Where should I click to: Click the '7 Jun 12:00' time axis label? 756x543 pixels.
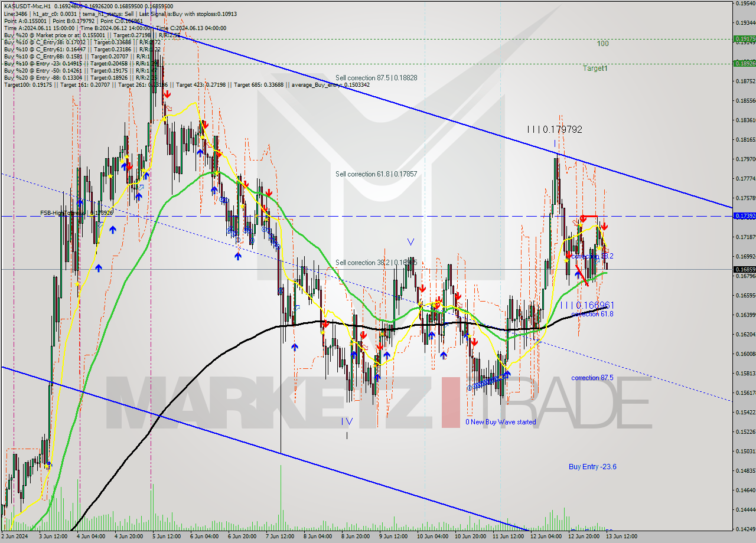279,537
